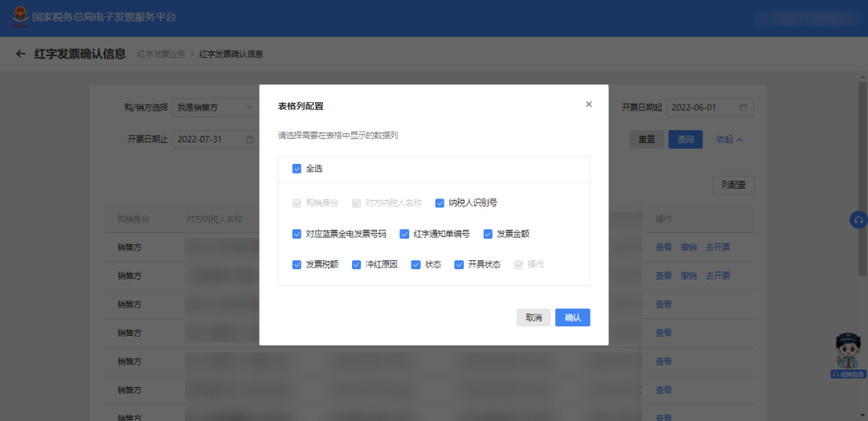Viewport: 868px width, 421px height.
Task: Open the 征纳互动 assistant mascot
Action: (848, 356)
